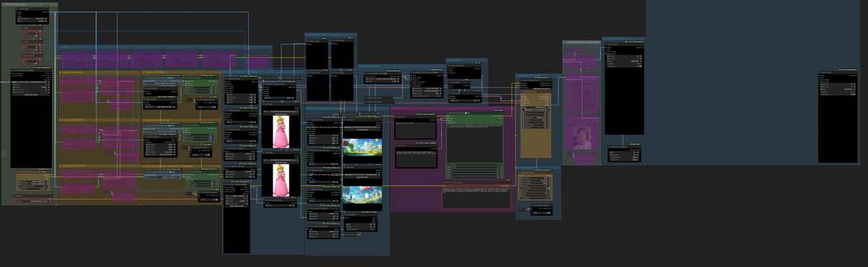The width and height of the screenshot is (868, 267).
Task: Select the bottom-right black preview of four
Action: pos(342,86)
